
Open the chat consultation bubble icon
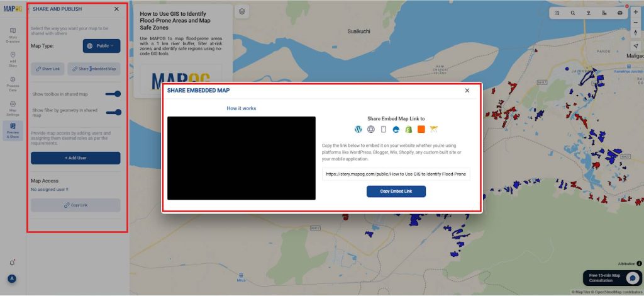[633, 278]
